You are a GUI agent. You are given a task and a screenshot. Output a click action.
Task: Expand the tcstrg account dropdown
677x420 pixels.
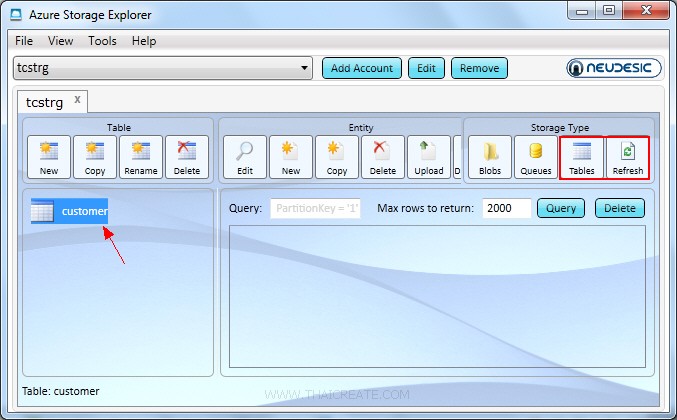click(305, 68)
